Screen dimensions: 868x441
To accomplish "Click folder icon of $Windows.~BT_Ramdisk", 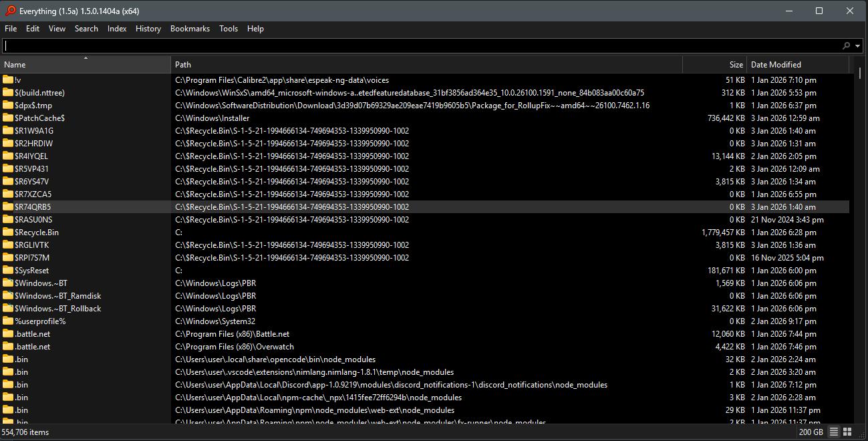I will (8, 295).
